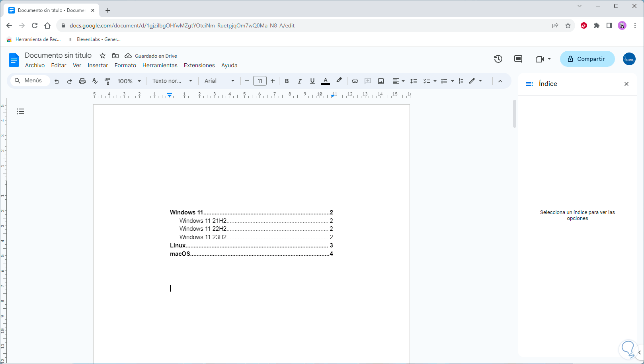Open the Archivo menu
644x364 pixels.
[35, 65]
